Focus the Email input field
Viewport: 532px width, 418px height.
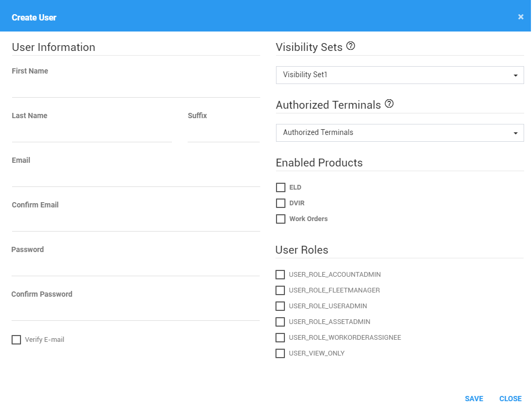[136, 177]
